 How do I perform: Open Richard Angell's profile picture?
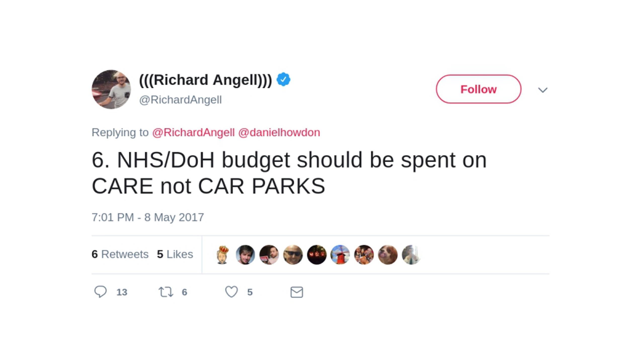111,89
